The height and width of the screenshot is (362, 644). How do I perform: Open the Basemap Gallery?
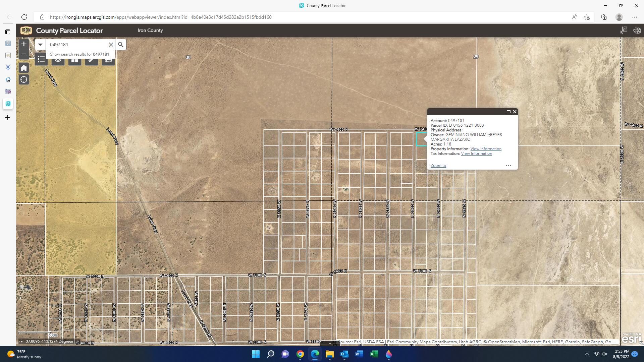click(x=74, y=59)
